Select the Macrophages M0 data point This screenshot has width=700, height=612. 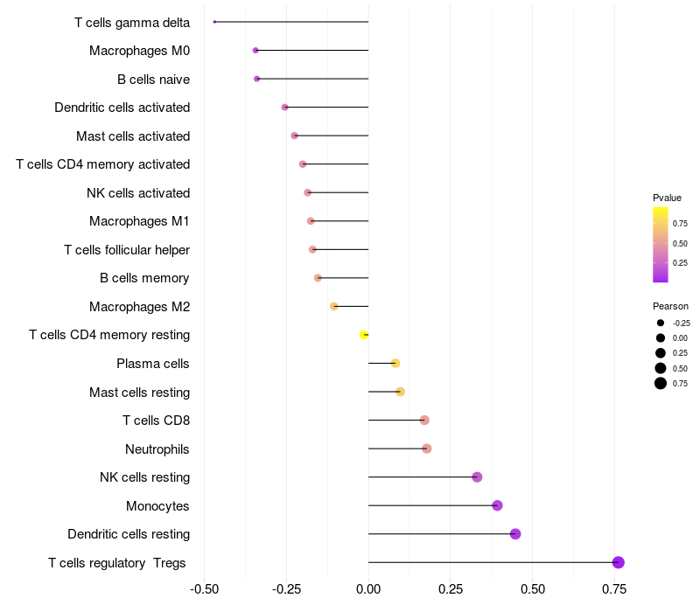pyautogui.click(x=255, y=51)
